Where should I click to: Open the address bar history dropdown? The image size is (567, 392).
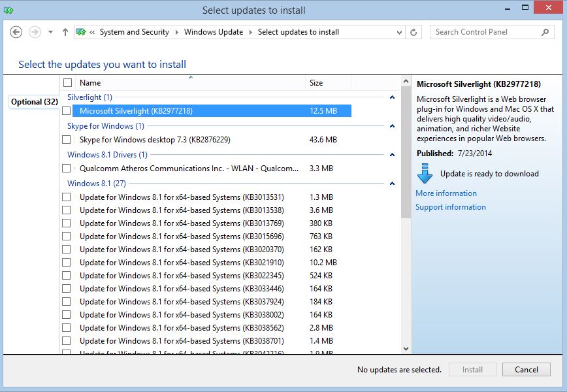(399, 32)
